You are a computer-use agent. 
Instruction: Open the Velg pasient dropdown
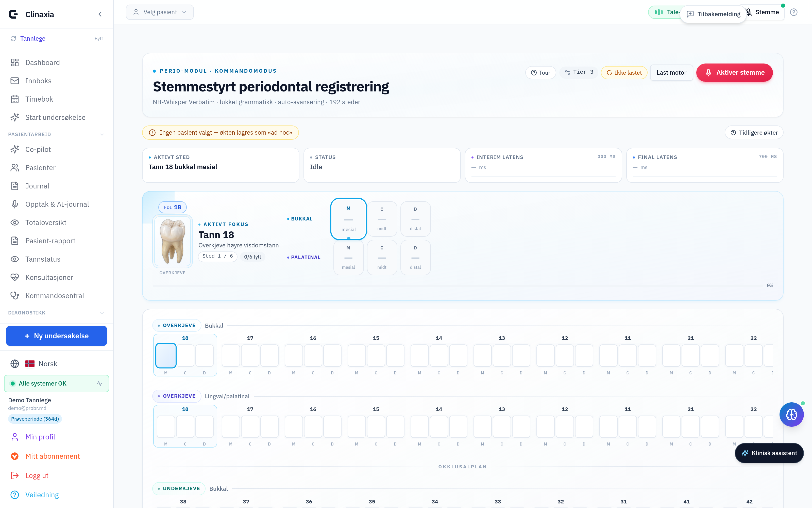tap(160, 12)
